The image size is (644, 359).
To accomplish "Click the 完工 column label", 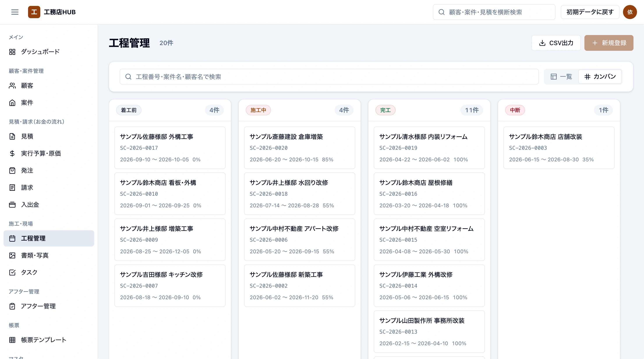I will (386, 110).
